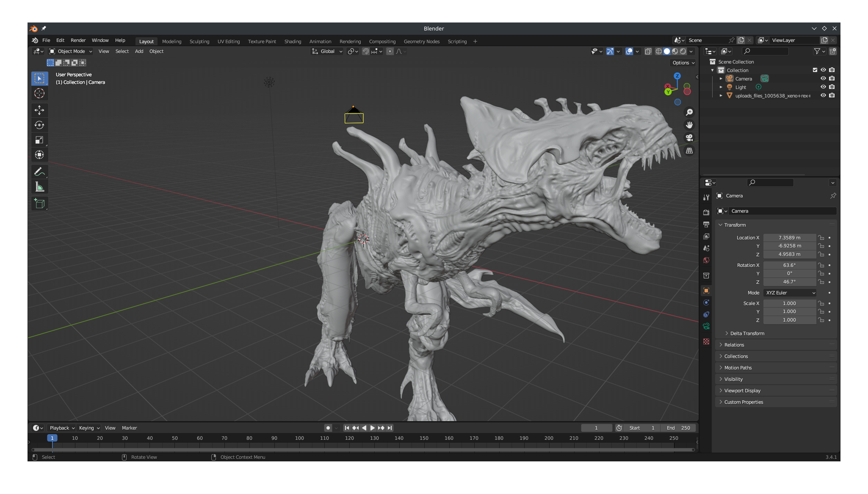Click the Add Cube tool
Screen dimensions: 868x494
39,204
